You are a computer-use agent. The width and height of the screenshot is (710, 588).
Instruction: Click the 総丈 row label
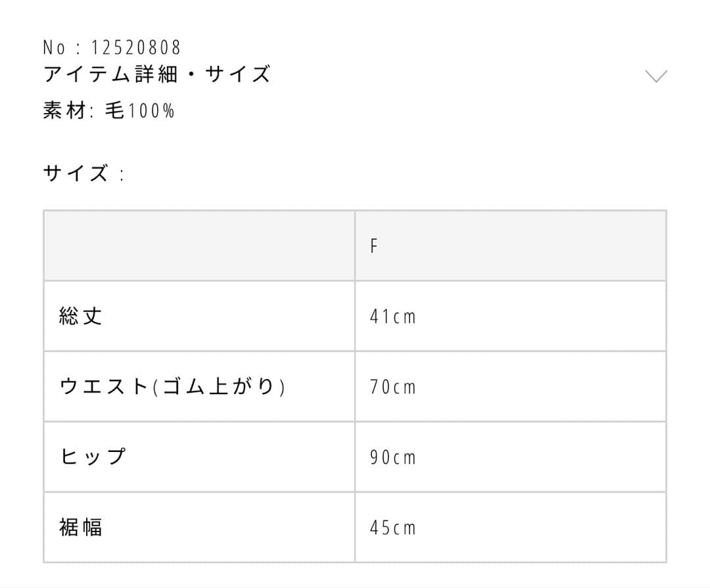tap(81, 317)
